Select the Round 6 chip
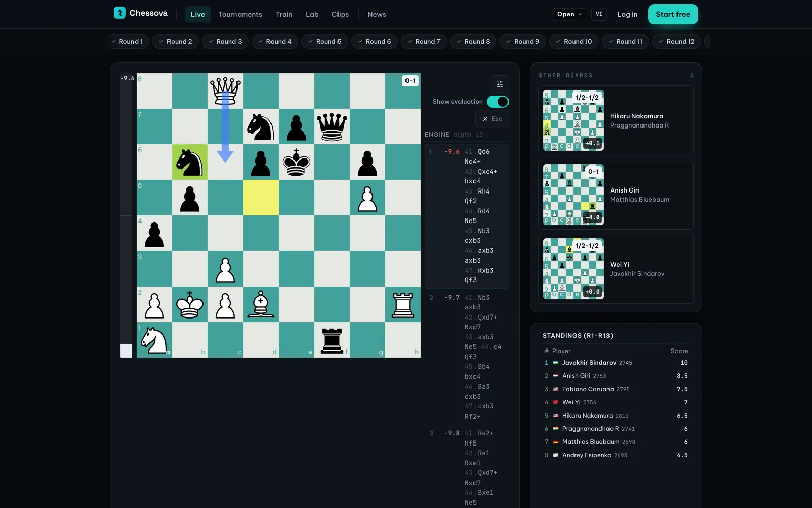This screenshot has height=508, width=812. pos(375,41)
